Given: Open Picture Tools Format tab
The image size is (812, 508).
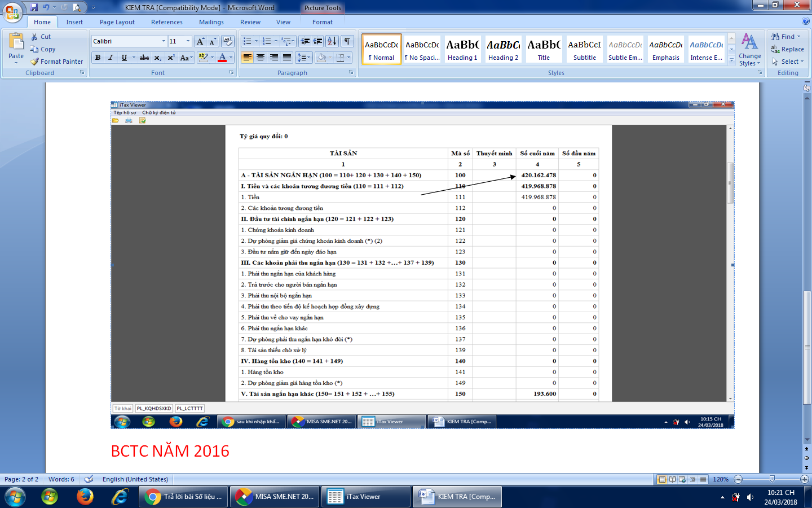Looking at the screenshot, I should point(323,22).
